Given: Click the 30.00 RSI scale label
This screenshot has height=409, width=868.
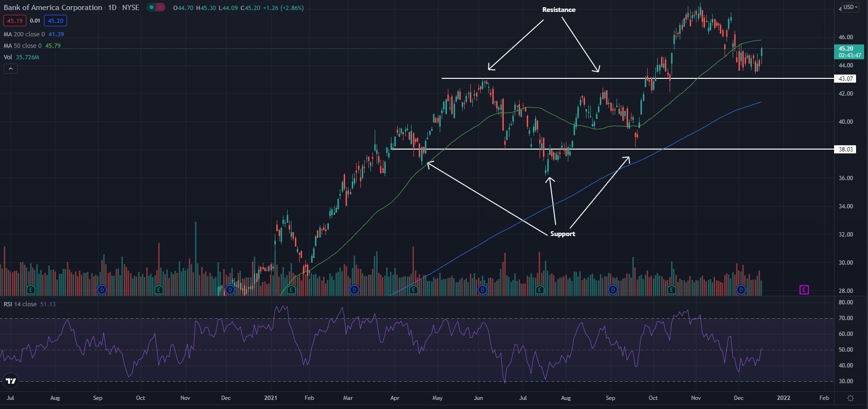Looking at the screenshot, I should [x=846, y=381].
